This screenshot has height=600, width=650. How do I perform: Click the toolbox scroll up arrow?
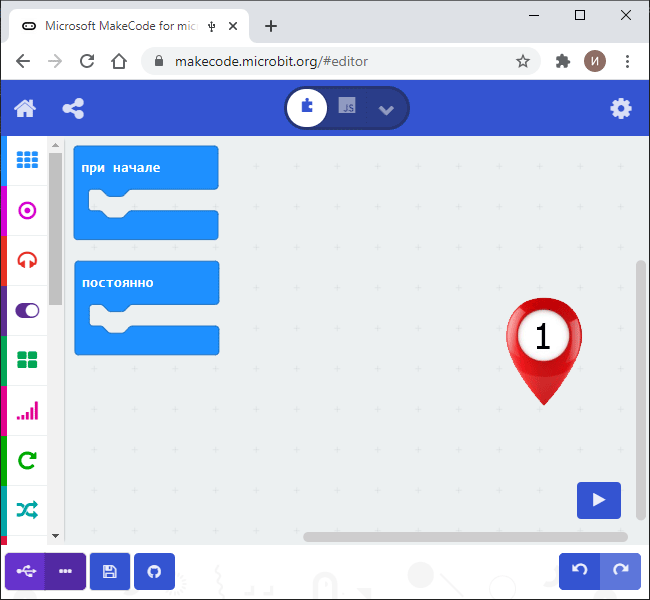56,145
